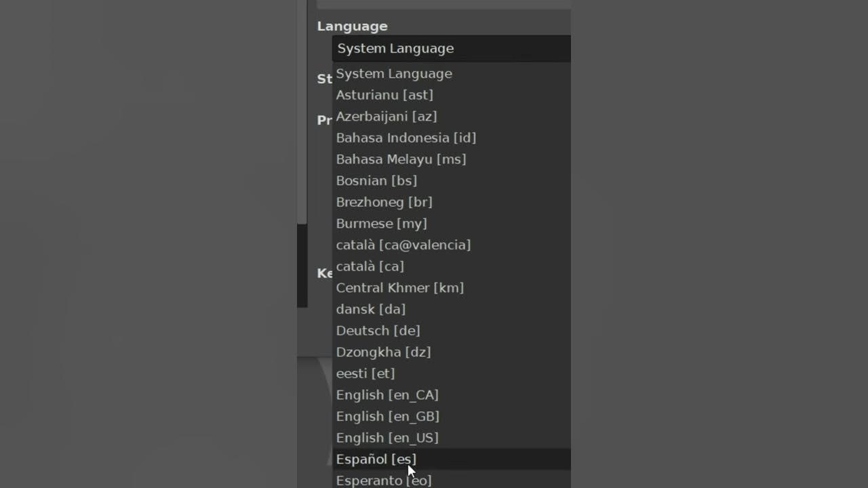Select the highlighted Español [es] entry
The width and height of the screenshot is (868, 488).
376,460
